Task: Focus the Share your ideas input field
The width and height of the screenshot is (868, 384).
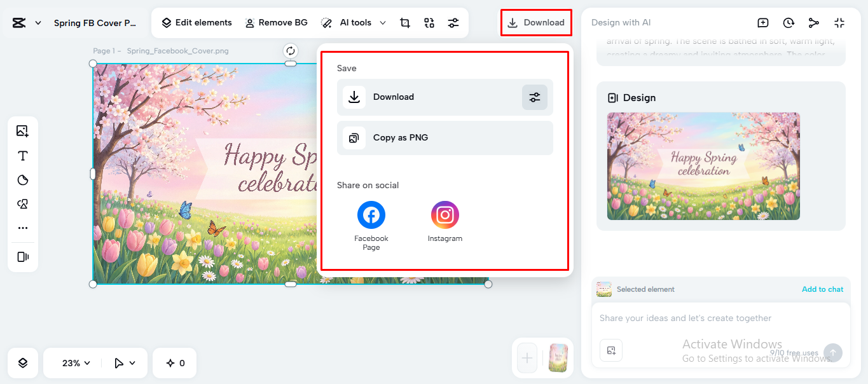Action: pyautogui.click(x=721, y=319)
